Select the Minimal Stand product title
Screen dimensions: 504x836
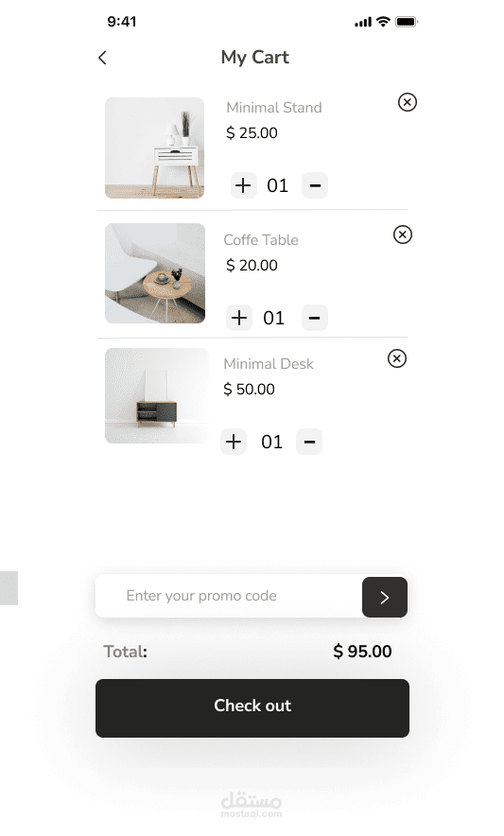[274, 108]
